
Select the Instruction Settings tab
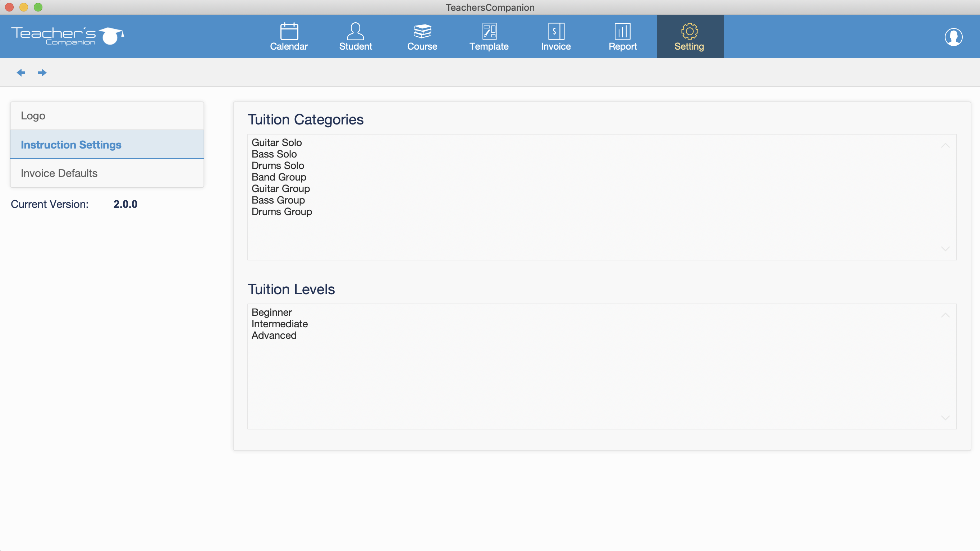click(107, 145)
